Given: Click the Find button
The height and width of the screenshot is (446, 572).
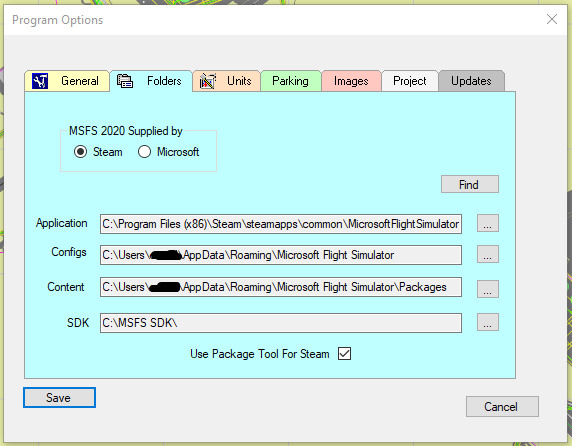Looking at the screenshot, I should [x=469, y=185].
